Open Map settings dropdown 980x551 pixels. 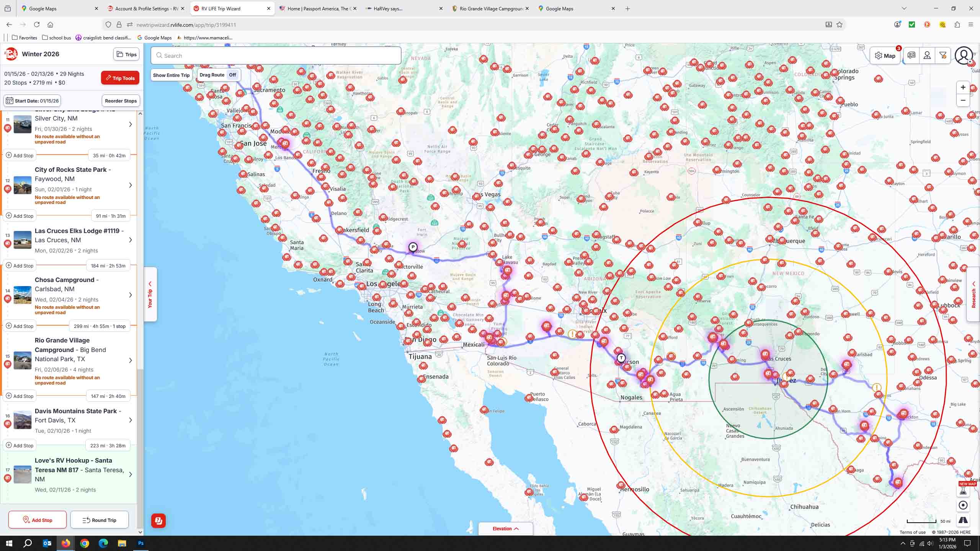[x=885, y=56]
